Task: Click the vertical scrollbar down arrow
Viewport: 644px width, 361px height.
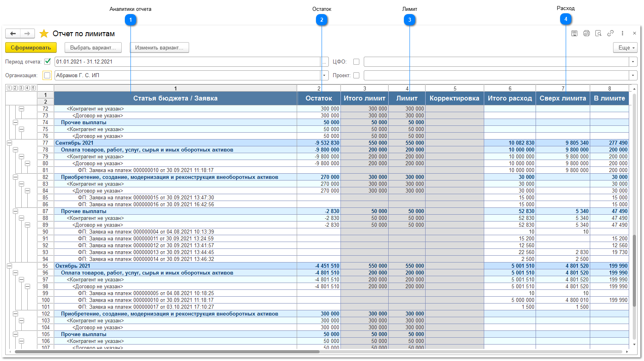Action: [634, 345]
